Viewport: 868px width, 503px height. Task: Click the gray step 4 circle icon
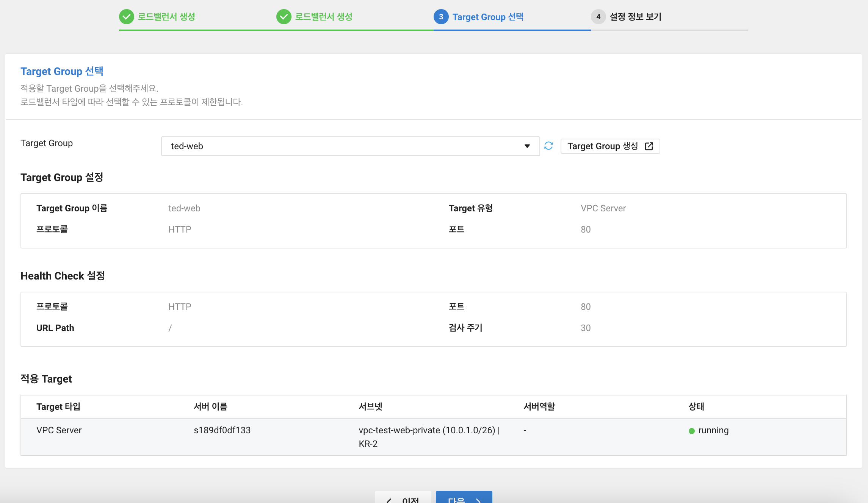click(x=598, y=17)
